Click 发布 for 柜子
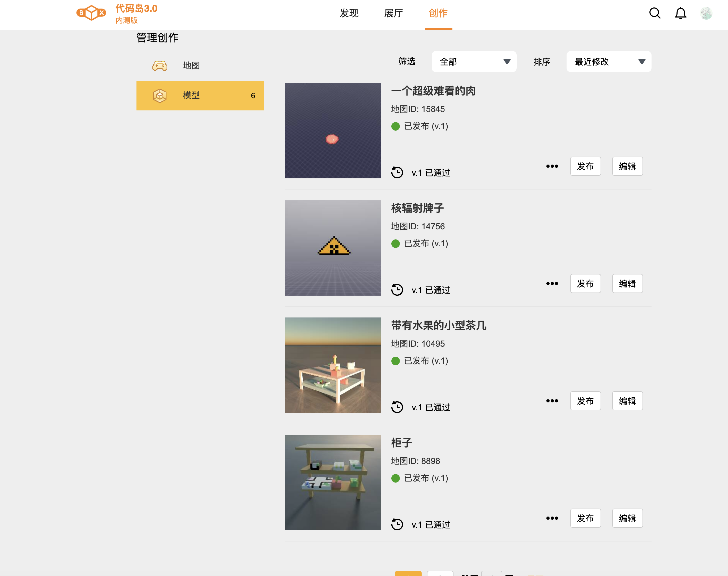 coord(585,518)
